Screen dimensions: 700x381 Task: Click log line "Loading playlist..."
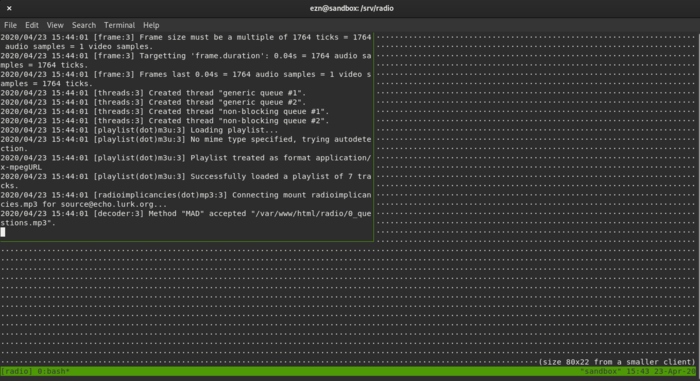pos(139,130)
